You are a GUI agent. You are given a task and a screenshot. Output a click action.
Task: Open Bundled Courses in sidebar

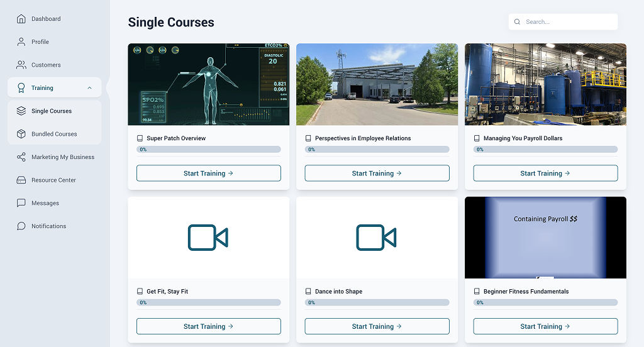coord(54,134)
